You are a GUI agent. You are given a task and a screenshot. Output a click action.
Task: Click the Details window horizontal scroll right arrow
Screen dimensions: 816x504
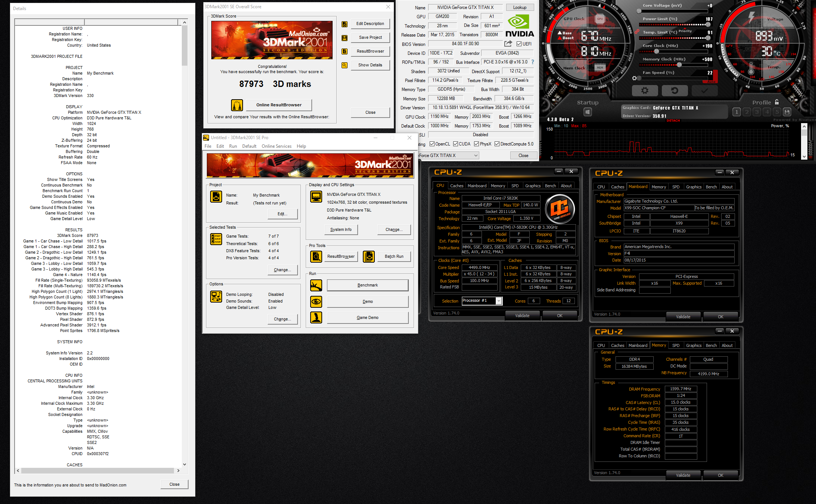point(178,471)
